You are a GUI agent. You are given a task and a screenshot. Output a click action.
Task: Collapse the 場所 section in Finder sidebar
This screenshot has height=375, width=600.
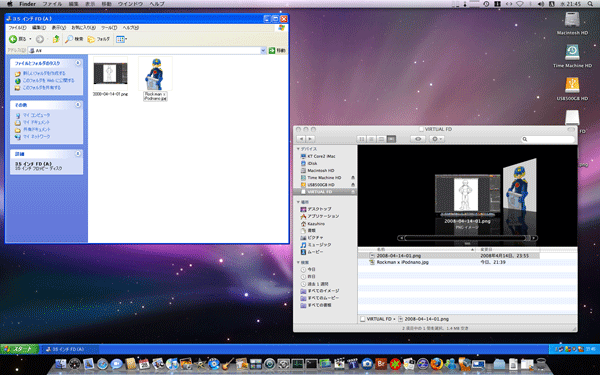(298, 202)
